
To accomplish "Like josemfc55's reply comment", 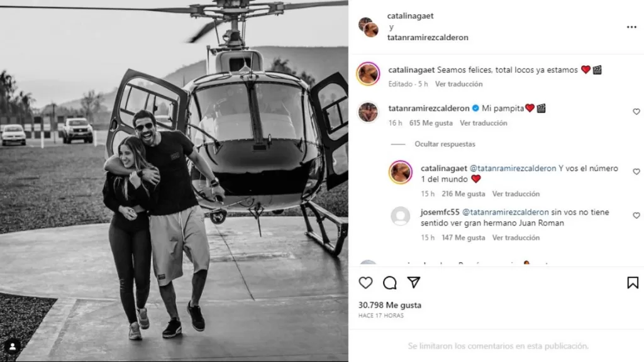I will point(636,216).
